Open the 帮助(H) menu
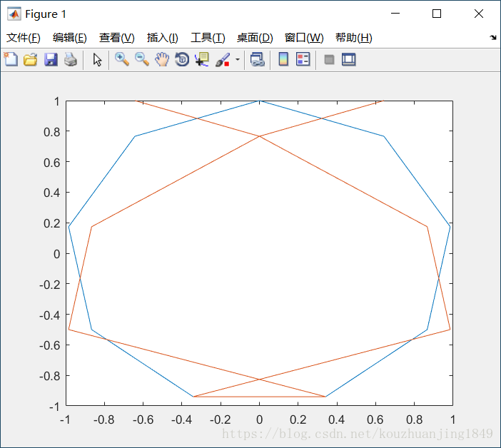The height and width of the screenshot is (448, 501). pyautogui.click(x=354, y=38)
